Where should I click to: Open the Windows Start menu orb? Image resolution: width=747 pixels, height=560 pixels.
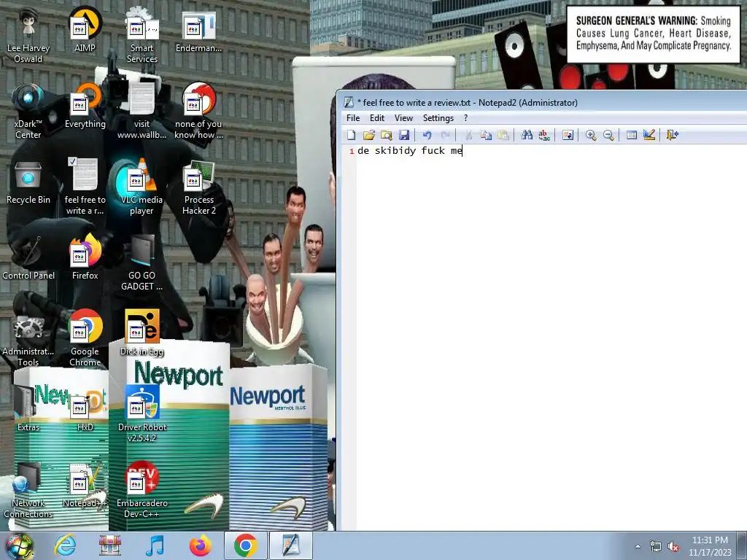[x=20, y=545]
